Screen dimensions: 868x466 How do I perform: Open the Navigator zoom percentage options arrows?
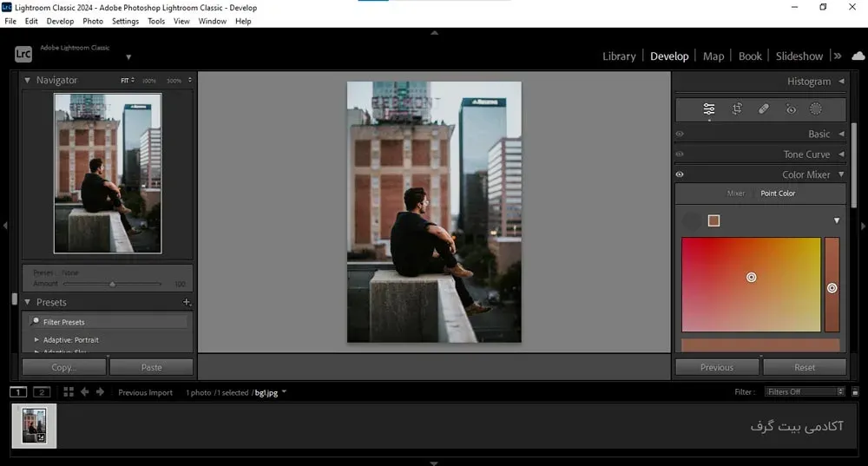click(190, 80)
